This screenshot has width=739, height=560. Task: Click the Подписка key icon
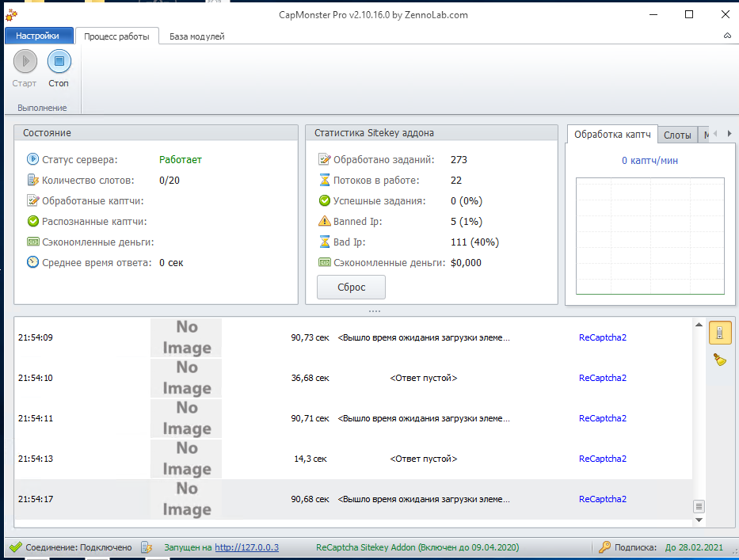[x=604, y=547]
